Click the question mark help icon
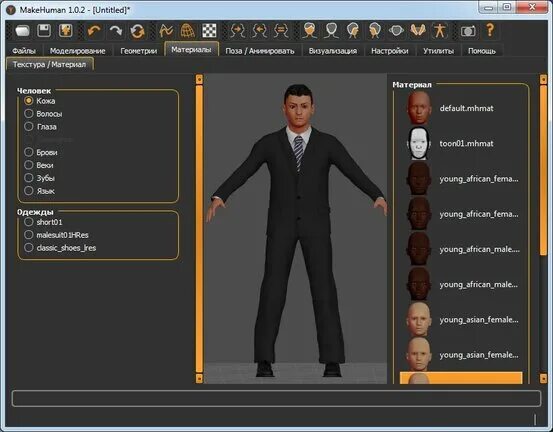Screen dimensions: 553x432 (490, 30)
